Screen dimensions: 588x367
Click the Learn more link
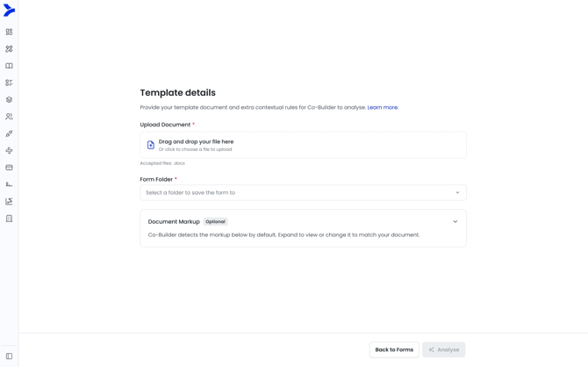coord(383,107)
